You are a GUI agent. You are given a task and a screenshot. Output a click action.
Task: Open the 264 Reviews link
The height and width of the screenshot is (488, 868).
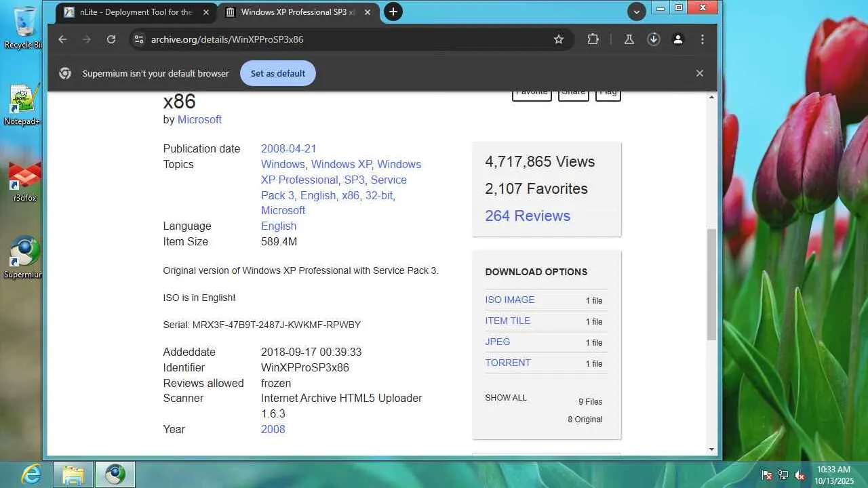(528, 216)
